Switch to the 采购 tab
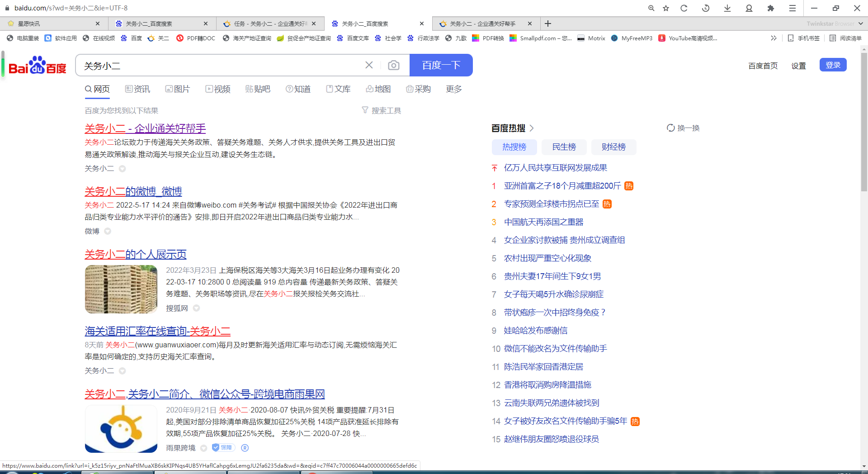868x474 pixels. [x=418, y=89]
